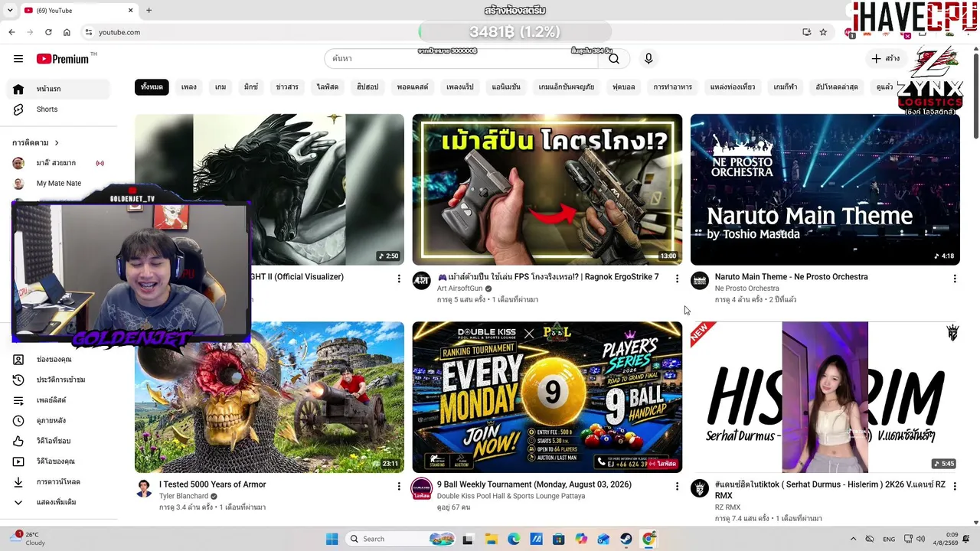This screenshot has height=551, width=980.
Task: Select the การทำอาหาร (Cooking) filter chip
Action: click(673, 86)
